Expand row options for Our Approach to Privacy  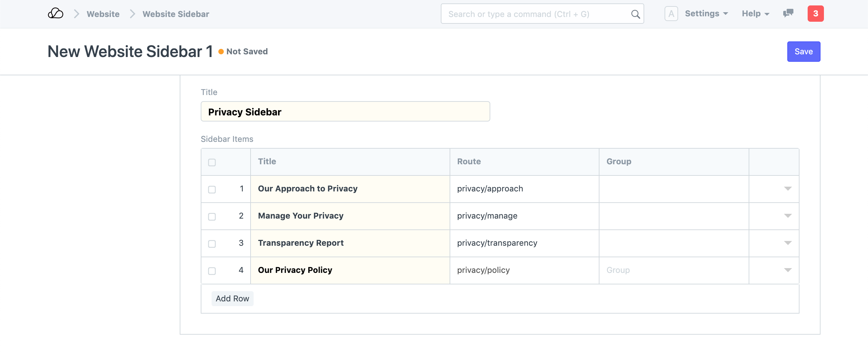pyautogui.click(x=788, y=189)
